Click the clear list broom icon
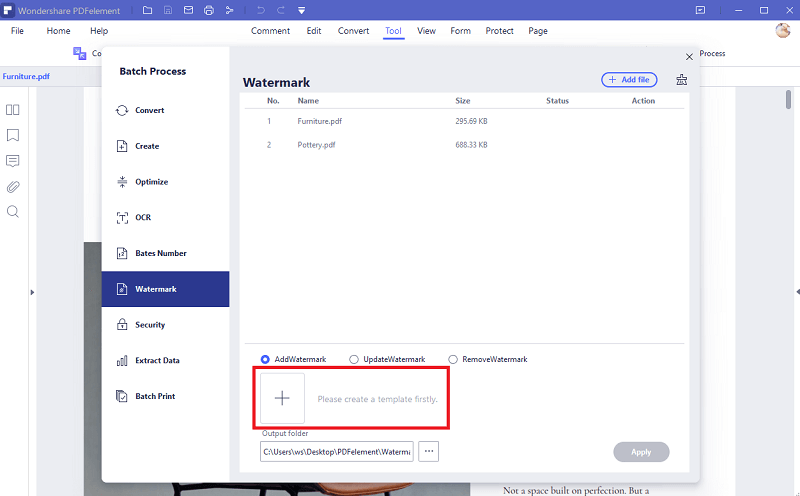This screenshot has width=800, height=496. (682, 80)
